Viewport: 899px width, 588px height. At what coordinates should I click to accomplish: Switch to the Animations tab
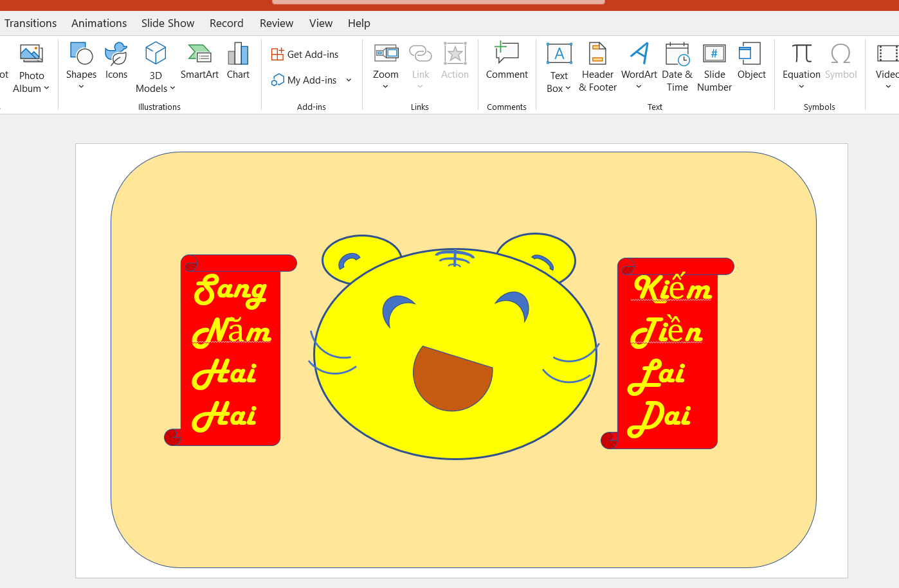click(x=99, y=23)
